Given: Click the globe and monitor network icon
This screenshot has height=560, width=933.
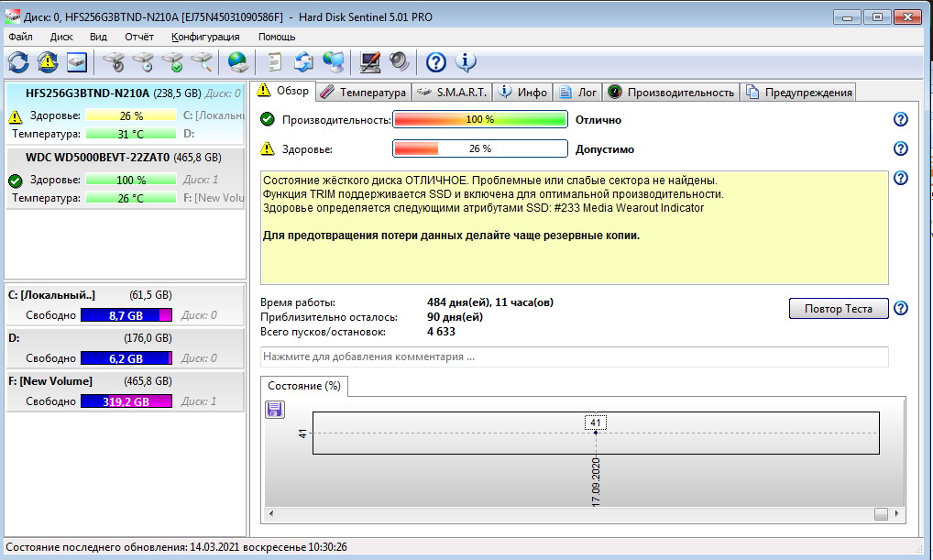Looking at the screenshot, I should (x=334, y=62).
